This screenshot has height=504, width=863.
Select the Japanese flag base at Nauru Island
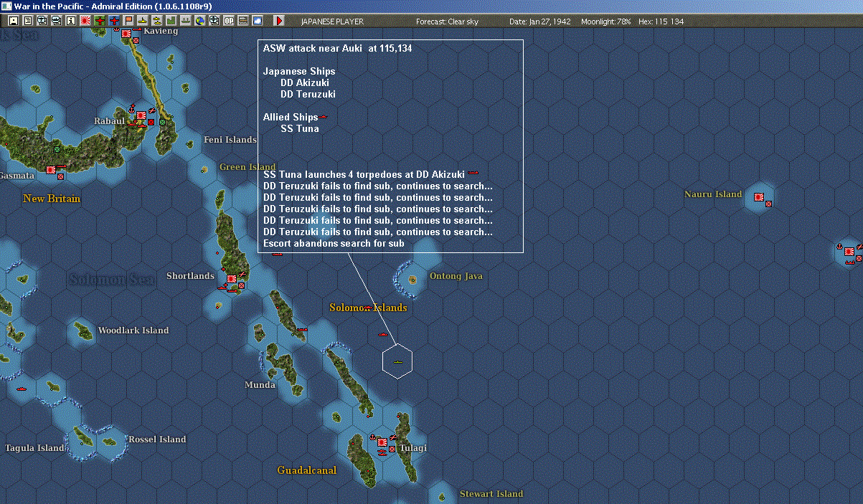(759, 196)
